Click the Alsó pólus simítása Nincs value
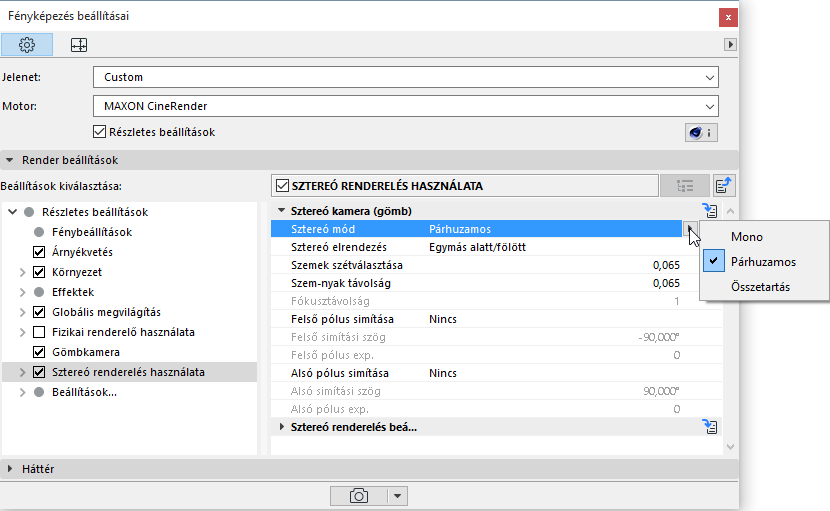830x511 pixels. tap(443, 373)
